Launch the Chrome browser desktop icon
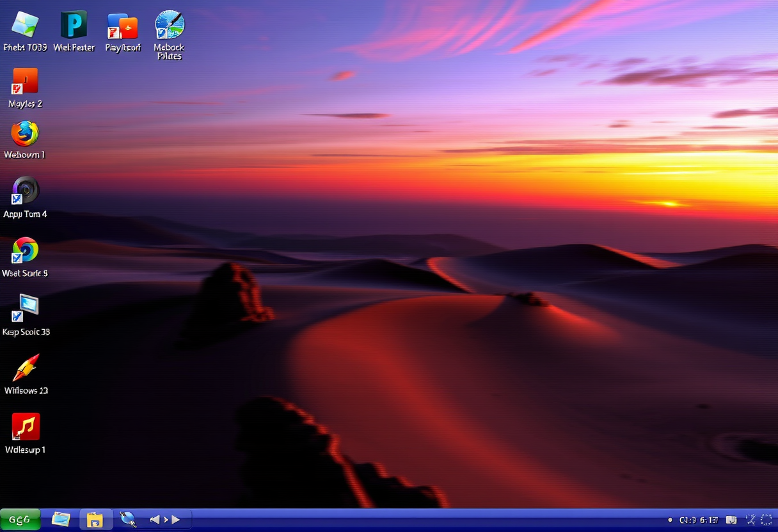The image size is (778, 532). (25, 250)
